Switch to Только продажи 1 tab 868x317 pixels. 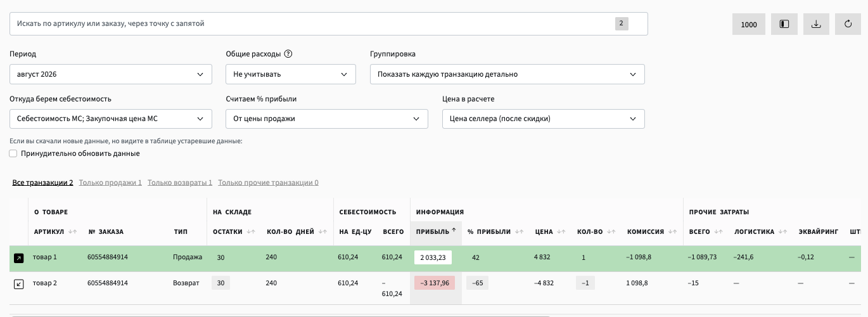(x=110, y=183)
